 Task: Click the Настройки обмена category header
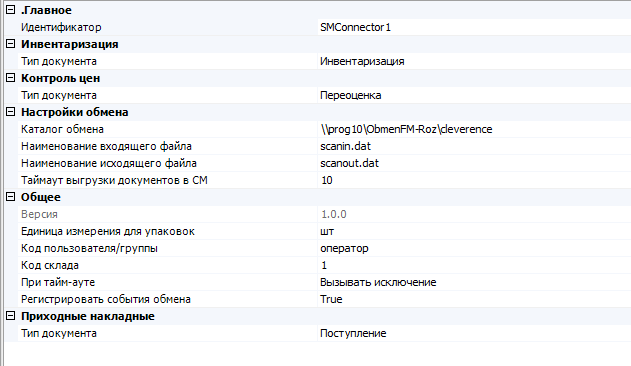pos(74,112)
